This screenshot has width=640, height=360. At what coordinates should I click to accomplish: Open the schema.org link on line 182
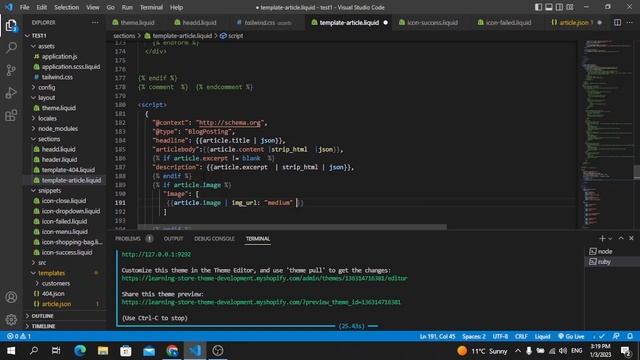pos(229,122)
